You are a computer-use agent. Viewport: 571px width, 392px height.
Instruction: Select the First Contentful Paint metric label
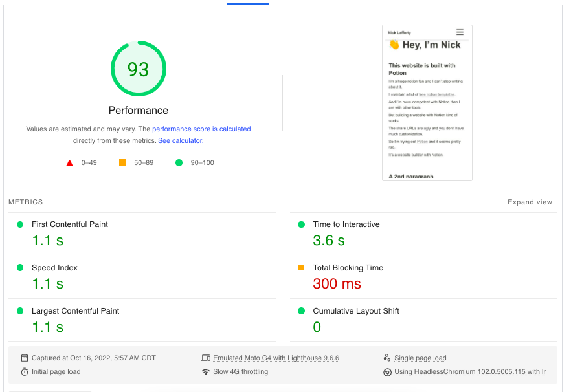[x=70, y=224]
